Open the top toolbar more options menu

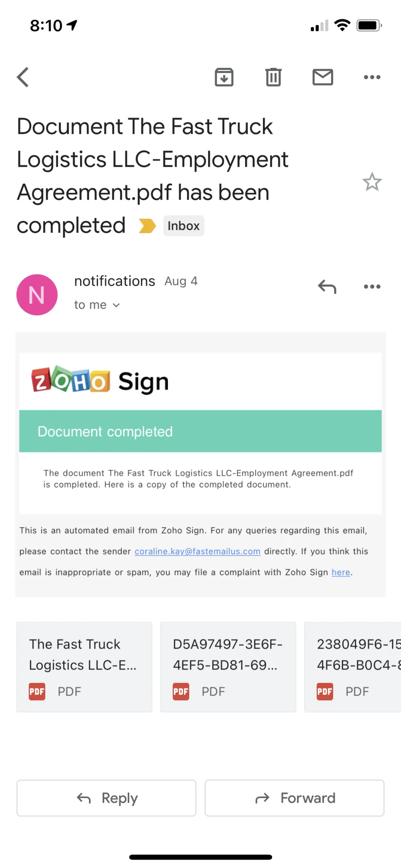click(372, 77)
